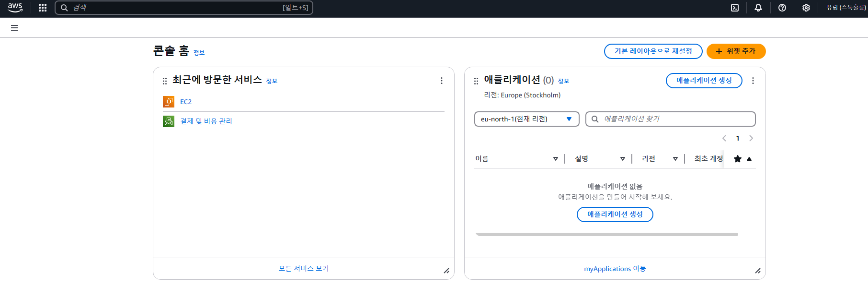Click myApplications 이동 link
This screenshot has height=286, width=868.
tap(615, 269)
